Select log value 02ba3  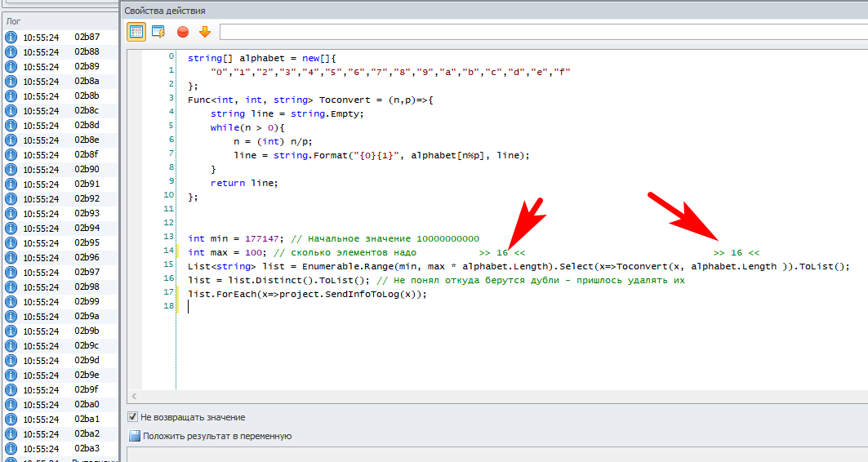pyautogui.click(x=87, y=448)
